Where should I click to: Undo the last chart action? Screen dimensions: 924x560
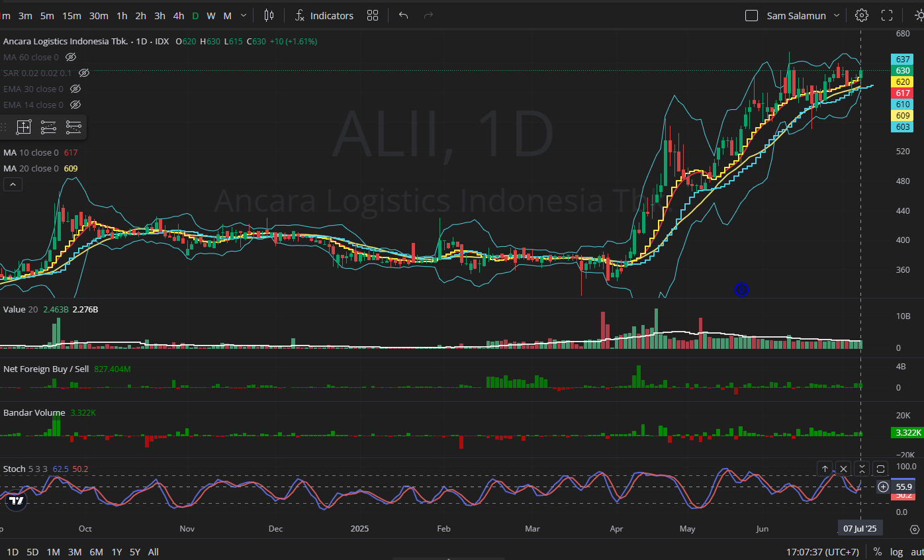click(x=403, y=15)
